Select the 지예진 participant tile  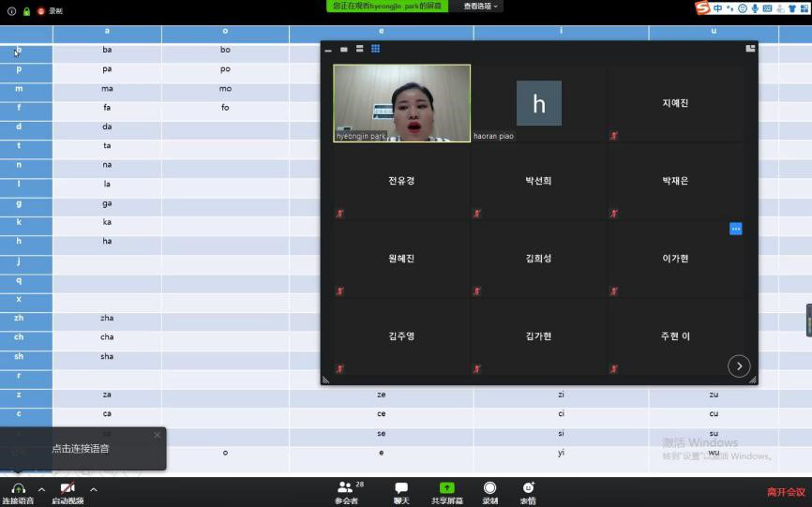(x=675, y=103)
